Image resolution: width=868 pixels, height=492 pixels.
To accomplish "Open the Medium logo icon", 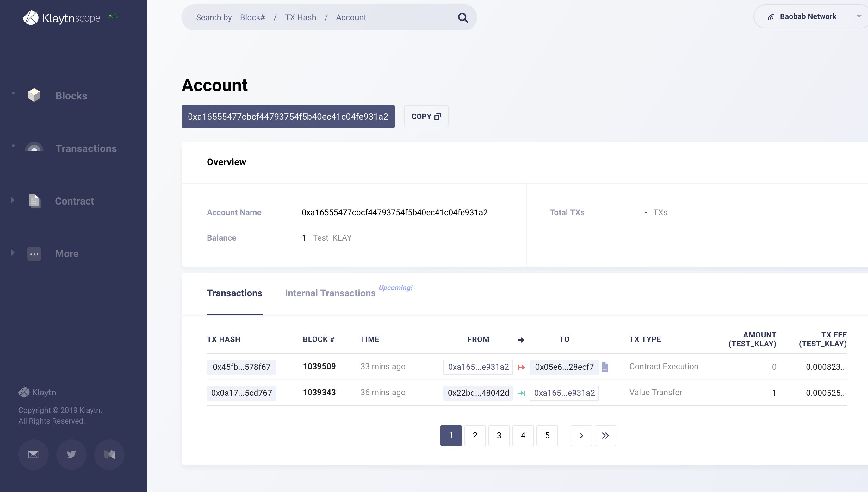I will [x=109, y=454].
